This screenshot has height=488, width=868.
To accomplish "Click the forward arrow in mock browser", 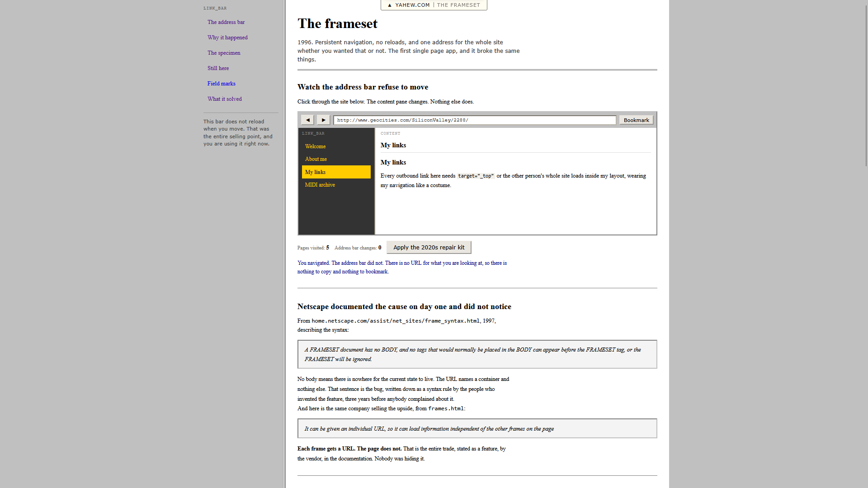I will coord(323,120).
